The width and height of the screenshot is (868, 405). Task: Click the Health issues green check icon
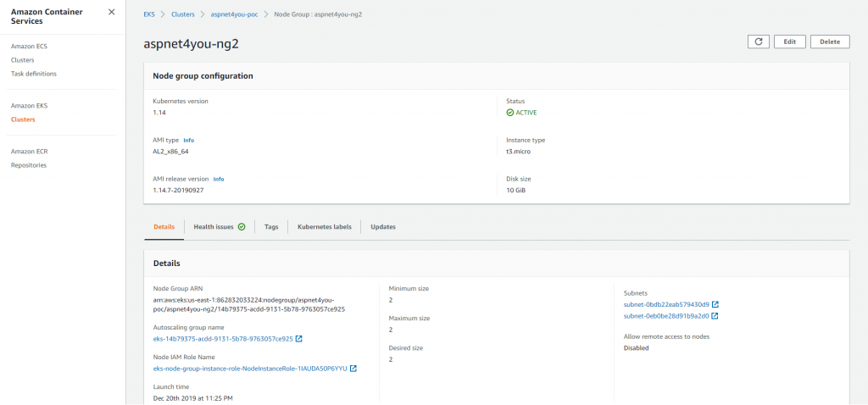242,227
